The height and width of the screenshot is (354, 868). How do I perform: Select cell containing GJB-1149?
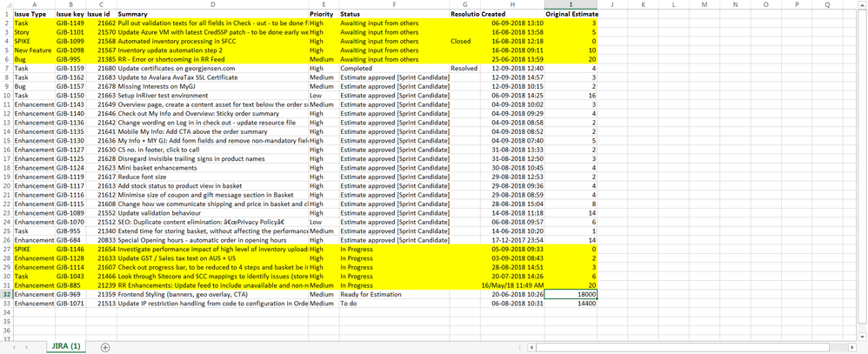tap(70, 23)
